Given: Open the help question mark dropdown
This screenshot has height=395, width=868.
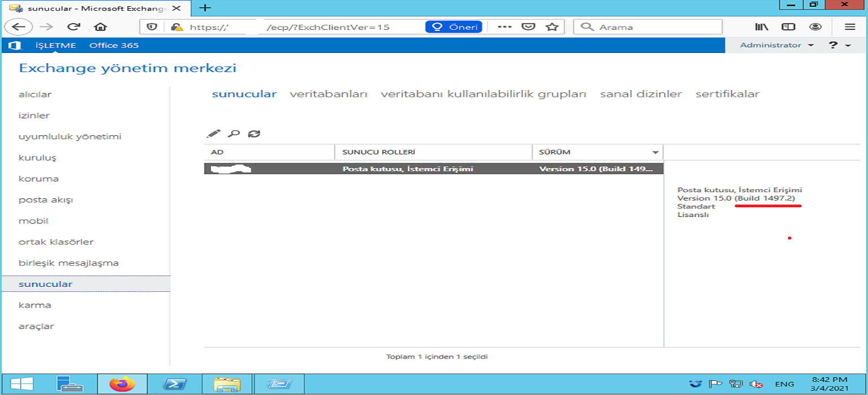Looking at the screenshot, I should [x=839, y=45].
